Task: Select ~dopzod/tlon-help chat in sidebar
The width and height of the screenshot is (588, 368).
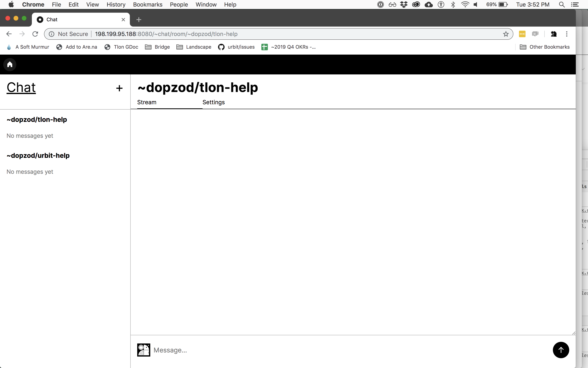Action: pyautogui.click(x=37, y=120)
